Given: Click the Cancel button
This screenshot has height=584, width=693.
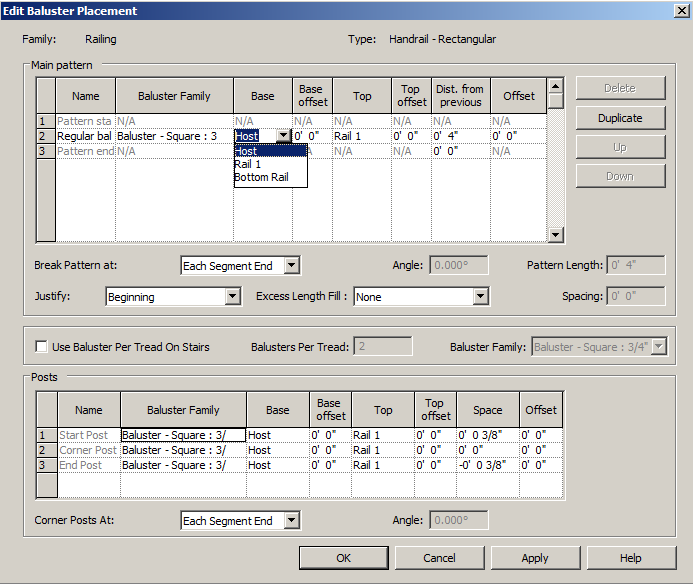Looking at the screenshot, I should pos(439,558).
